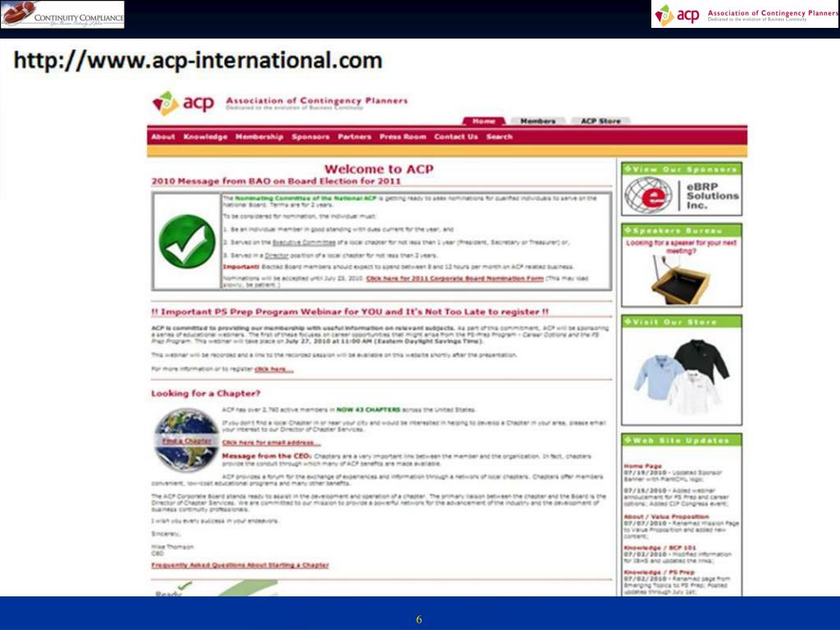This screenshot has height=630, width=840.
Task: Click the 'Welcome to ACP' heading
Action: (379, 169)
